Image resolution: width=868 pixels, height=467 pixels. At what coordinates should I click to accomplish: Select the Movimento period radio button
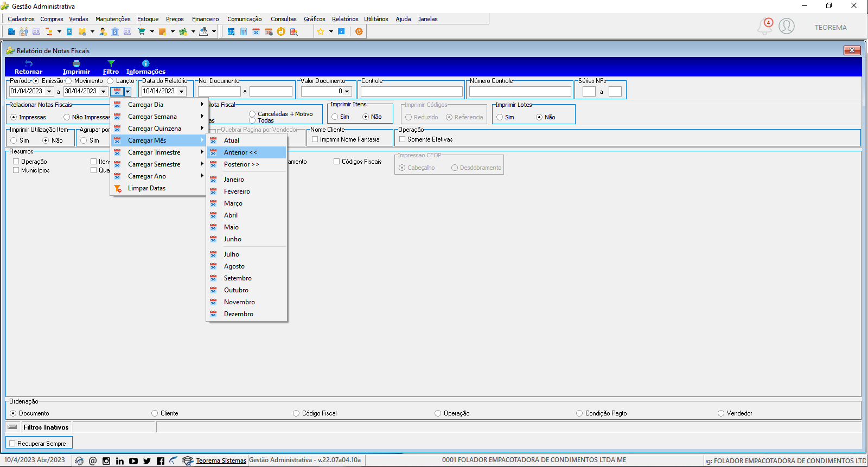coord(68,81)
